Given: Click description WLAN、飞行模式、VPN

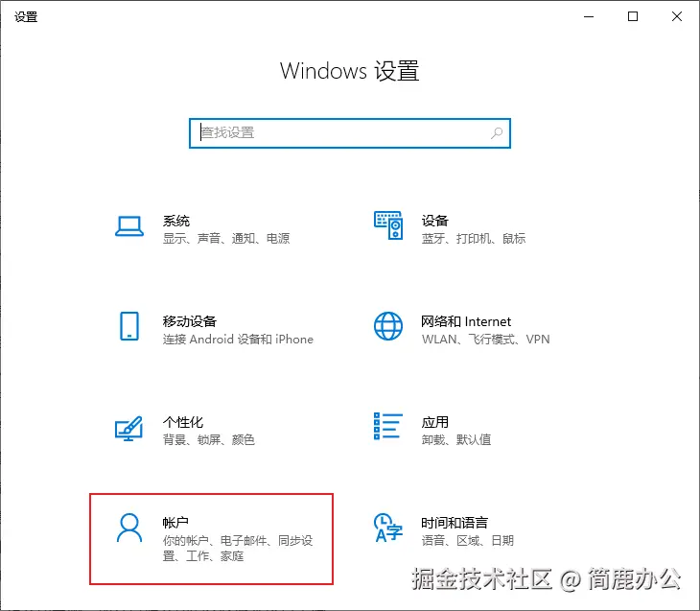Looking at the screenshot, I should (x=486, y=339).
